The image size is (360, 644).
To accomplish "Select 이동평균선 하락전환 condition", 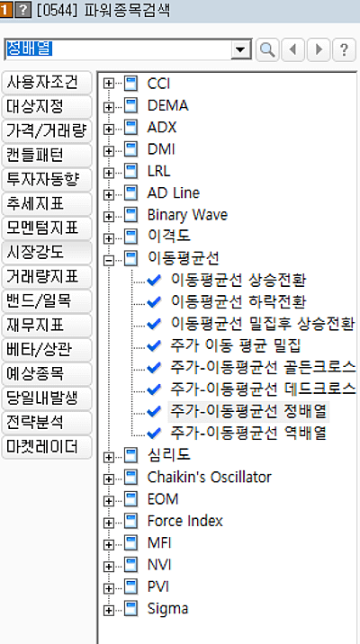I will 238,302.
